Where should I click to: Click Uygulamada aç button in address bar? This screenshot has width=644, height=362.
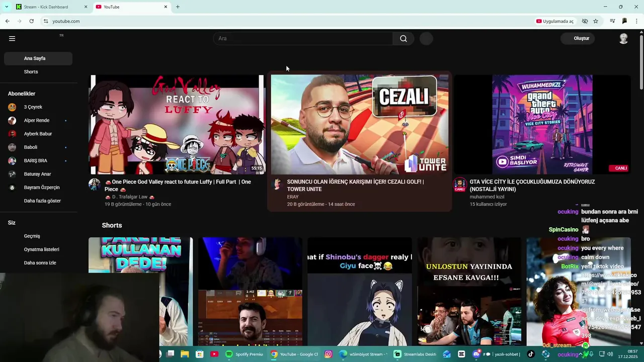[x=555, y=21]
